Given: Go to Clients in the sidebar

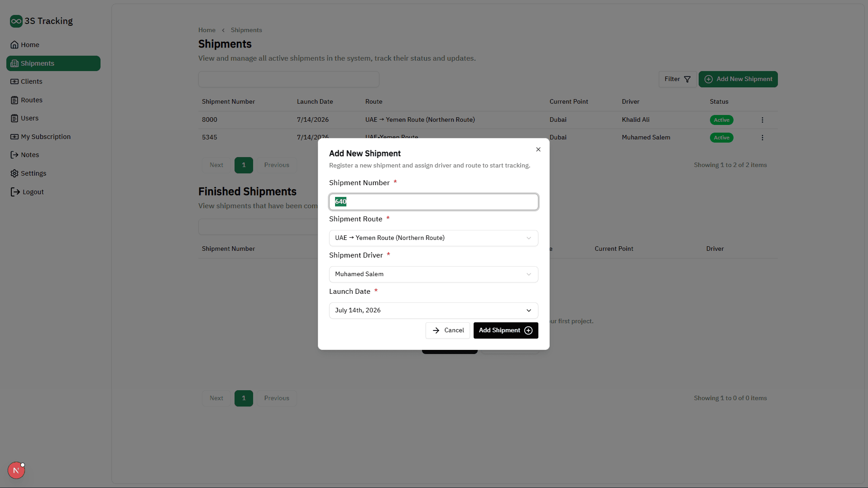Looking at the screenshot, I should (53, 81).
